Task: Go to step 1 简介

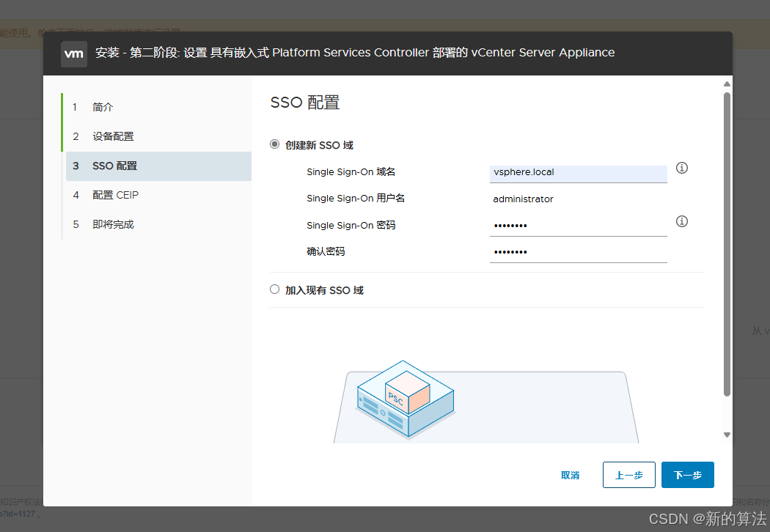Action: [157, 107]
